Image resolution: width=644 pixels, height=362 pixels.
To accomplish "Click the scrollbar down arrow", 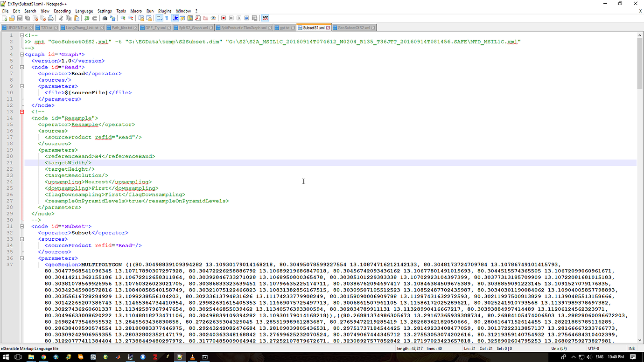I will [640, 341].
